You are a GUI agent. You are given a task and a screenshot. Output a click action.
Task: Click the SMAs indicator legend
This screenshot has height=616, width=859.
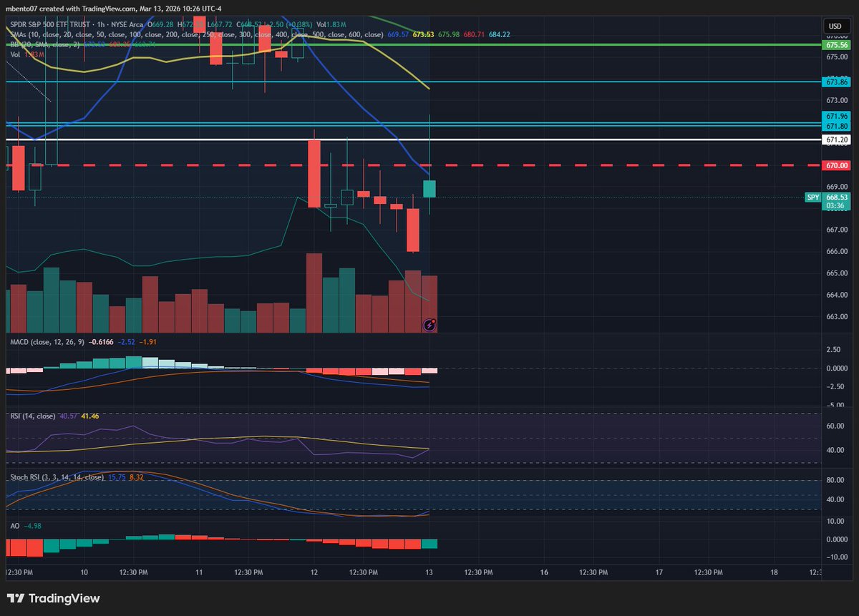[x=197, y=34]
